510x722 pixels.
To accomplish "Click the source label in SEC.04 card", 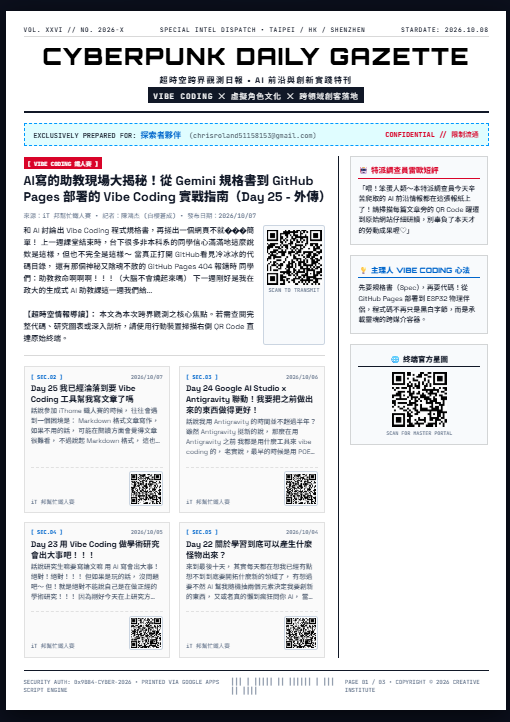I will pos(52,646).
